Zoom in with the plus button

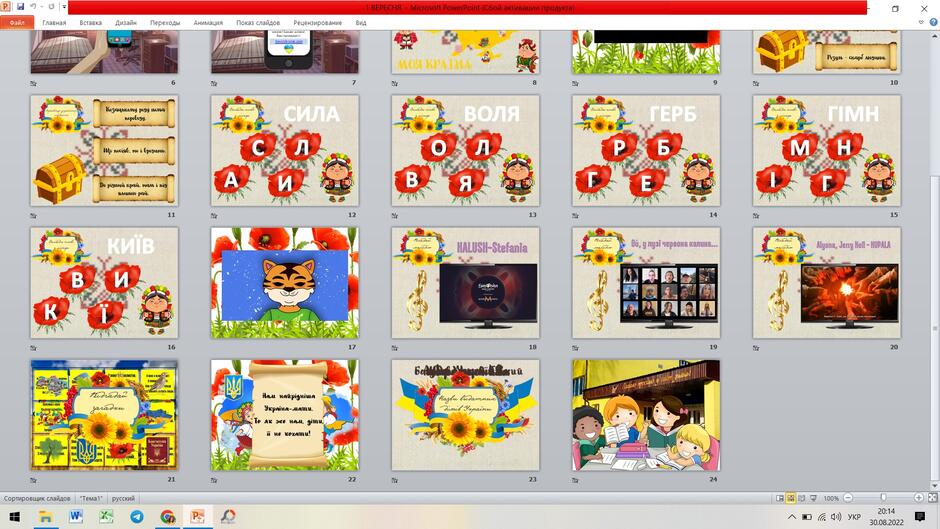click(918, 498)
